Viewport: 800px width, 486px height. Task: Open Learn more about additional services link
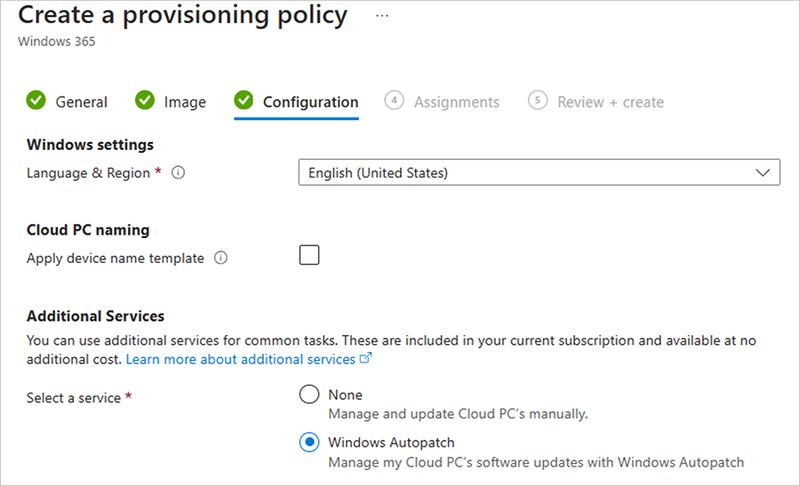click(x=240, y=360)
